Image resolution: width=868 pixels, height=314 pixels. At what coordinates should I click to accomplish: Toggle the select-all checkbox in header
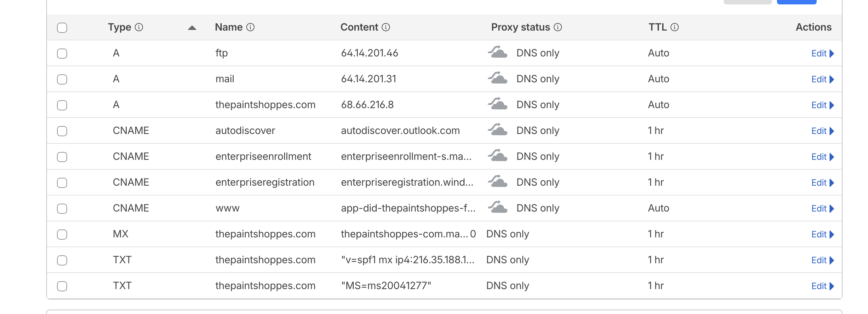[62, 28]
